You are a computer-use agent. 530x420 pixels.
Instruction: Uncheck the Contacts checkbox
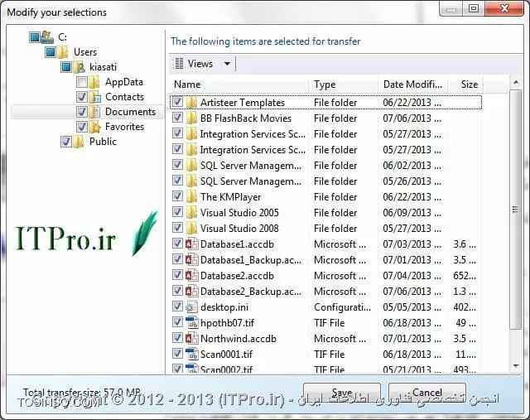82,97
